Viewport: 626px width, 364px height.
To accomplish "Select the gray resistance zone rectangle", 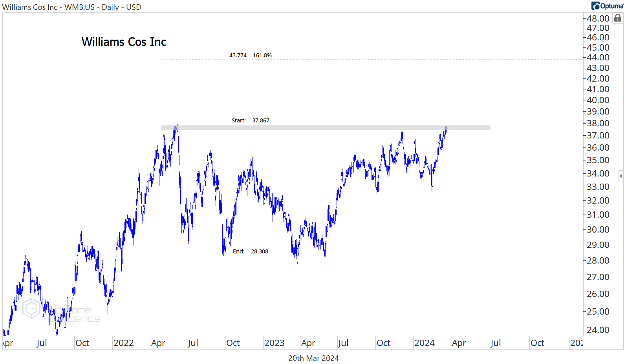I will [x=326, y=127].
